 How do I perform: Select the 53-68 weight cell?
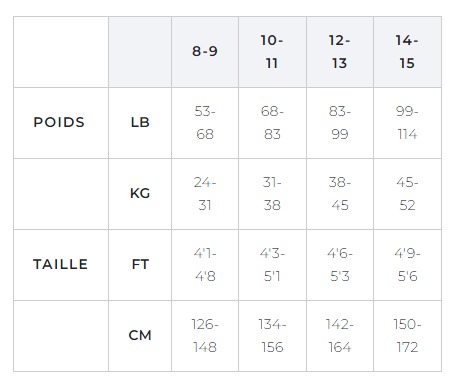point(205,123)
